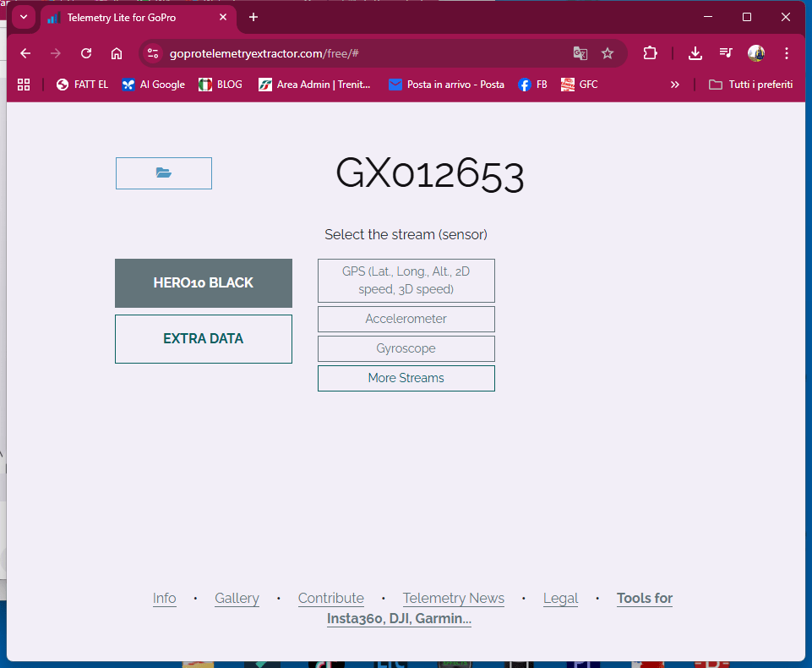This screenshot has width=812, height=668.
Task: Go to the browser home page icon
Action: point(117,53)
